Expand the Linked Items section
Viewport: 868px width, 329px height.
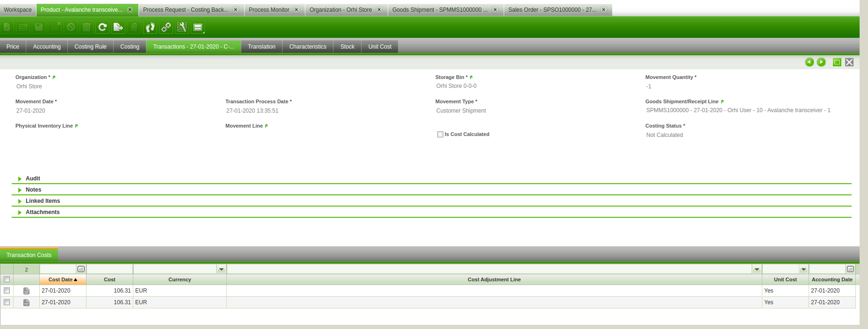[x=20, y=201]
